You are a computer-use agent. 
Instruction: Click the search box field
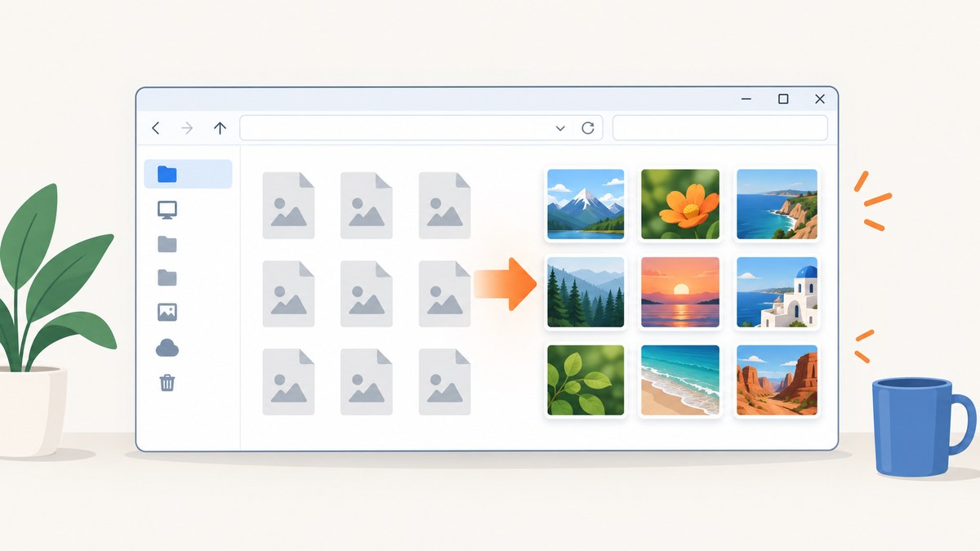[x=719, y=128]
